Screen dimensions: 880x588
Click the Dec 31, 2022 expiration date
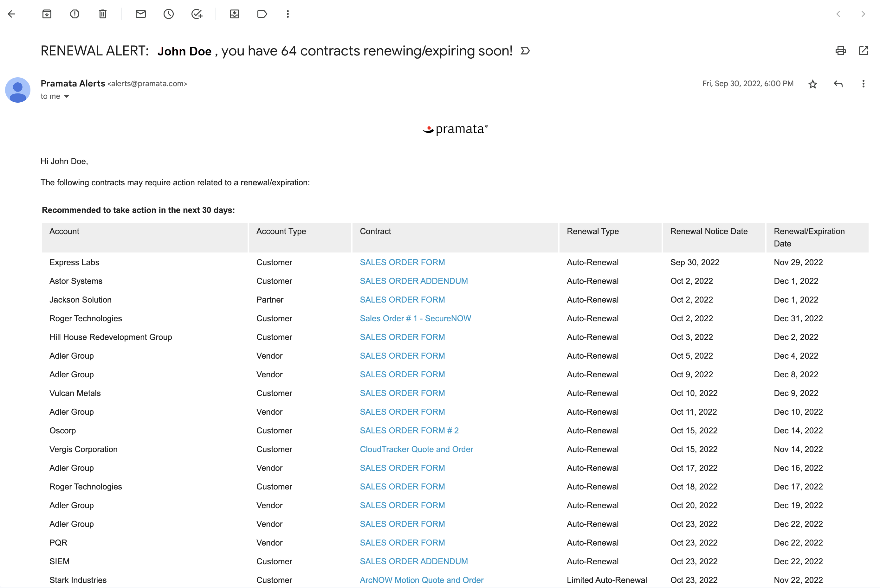(x=798, y=319)
